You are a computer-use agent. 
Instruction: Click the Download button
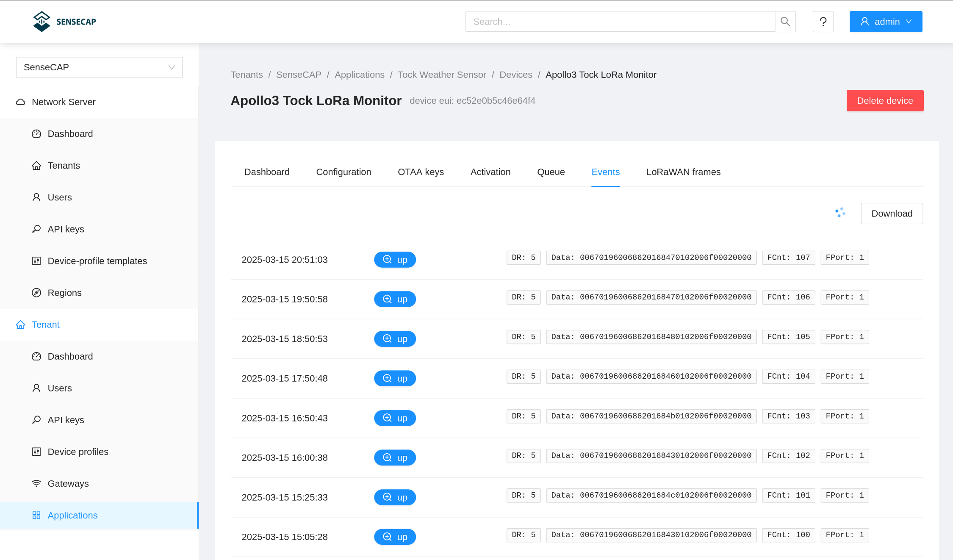tap(892, 213)
